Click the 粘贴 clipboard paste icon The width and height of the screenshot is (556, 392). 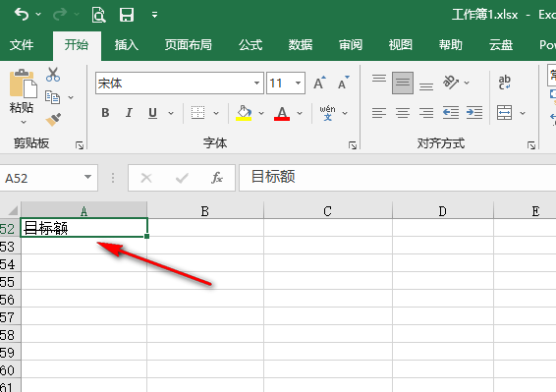[23, 84]
